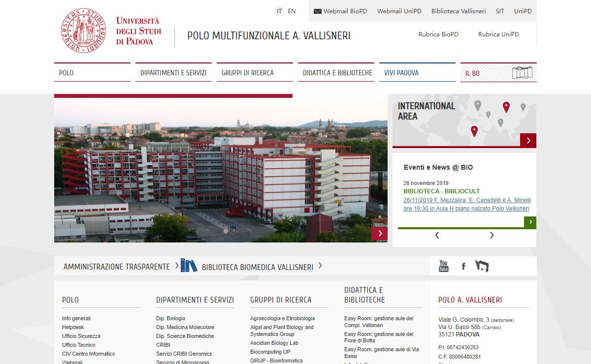Click the Il Bo building icon
The height and width of the screenshot is (364, 591).
pos(523,73)
